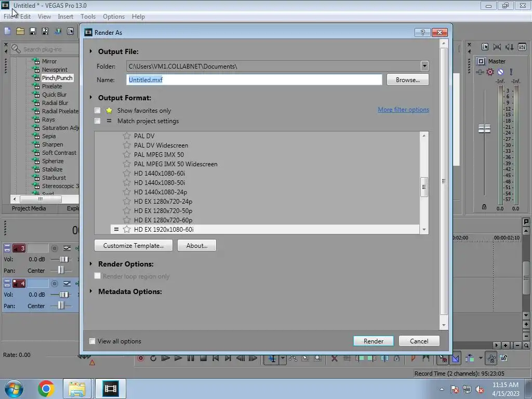Open the edit tool dropdown arrow in transport toolbar
The image size is (532, 399).
click(282, 358)
